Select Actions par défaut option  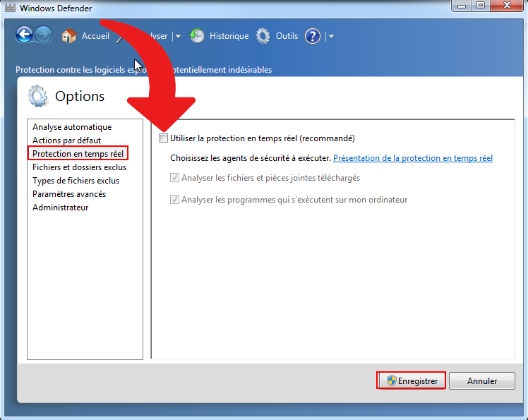pyautogui.click(x=66, y=140)
